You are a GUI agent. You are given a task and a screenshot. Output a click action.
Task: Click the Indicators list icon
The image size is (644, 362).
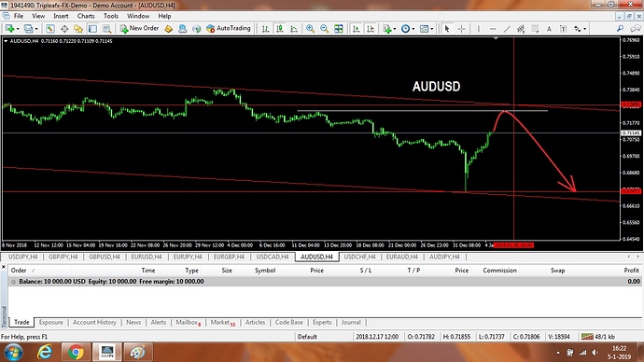pyautogui.click(x=386, y=28)
